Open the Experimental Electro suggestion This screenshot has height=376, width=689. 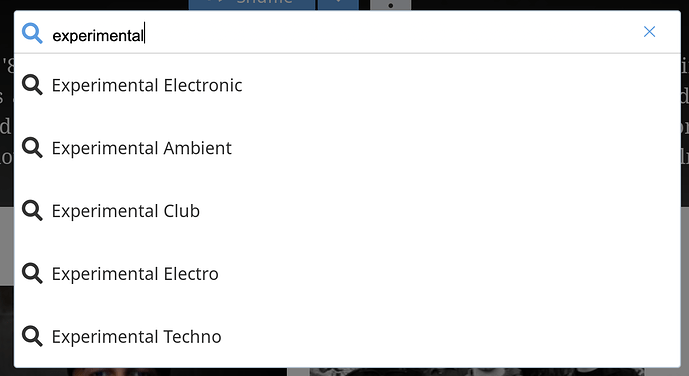[x=347, y=274]
